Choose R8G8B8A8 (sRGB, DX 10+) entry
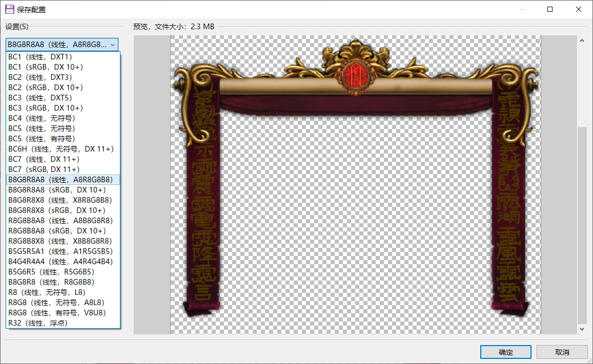 63,230
